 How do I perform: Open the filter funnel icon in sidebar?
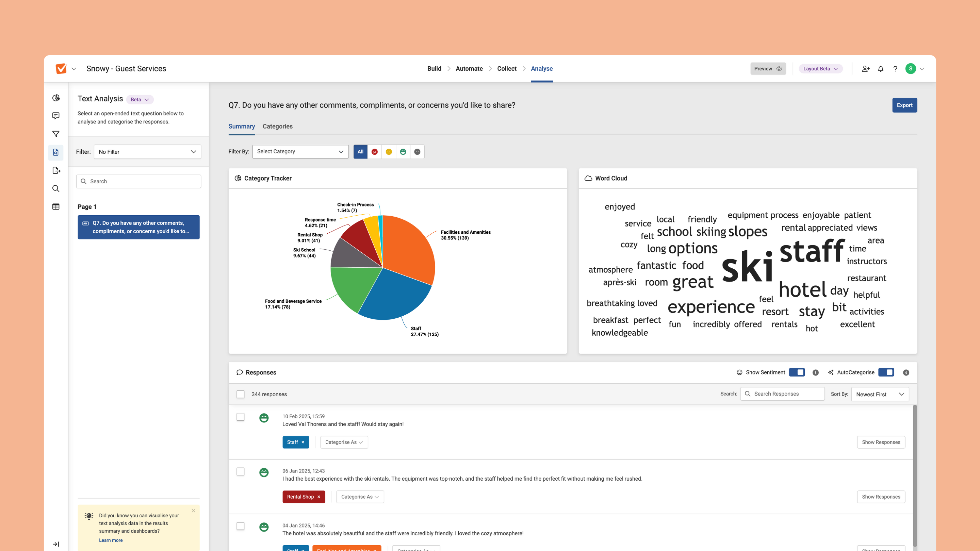56,134
